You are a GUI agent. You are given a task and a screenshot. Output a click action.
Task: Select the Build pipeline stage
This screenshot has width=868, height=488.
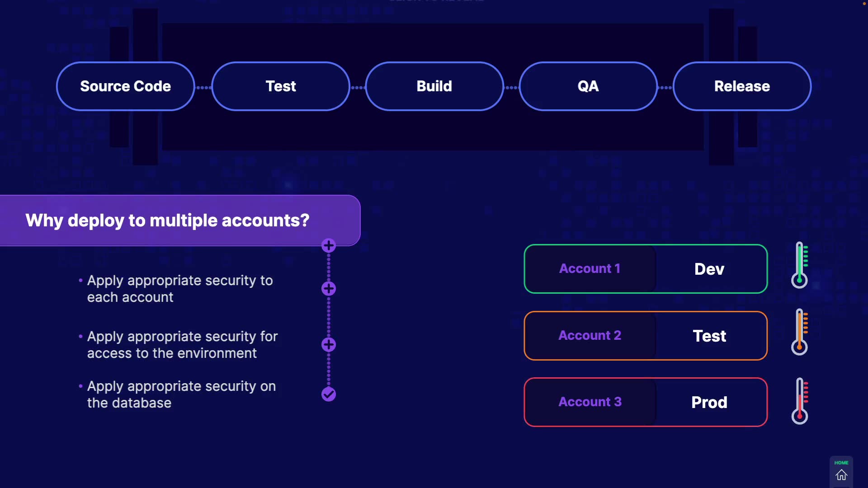[x=434, y=86]
